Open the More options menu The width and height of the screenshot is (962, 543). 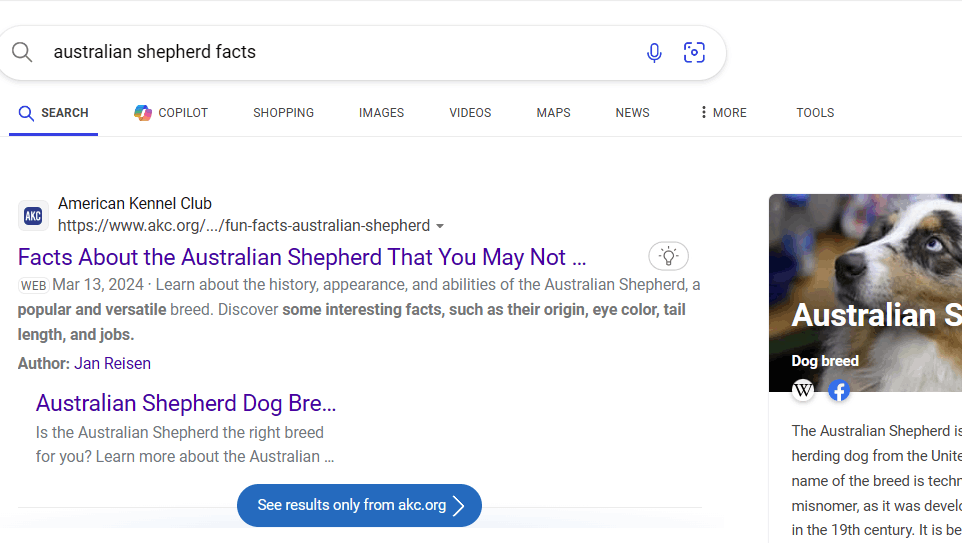click(723, 113)
